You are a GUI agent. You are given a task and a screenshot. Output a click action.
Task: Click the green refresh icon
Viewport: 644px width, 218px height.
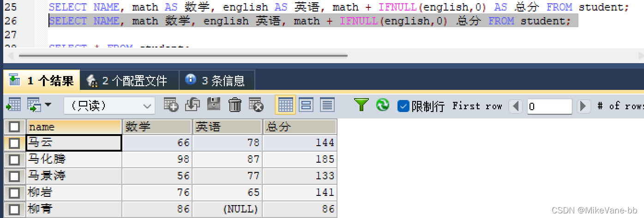tap(383, 105)
